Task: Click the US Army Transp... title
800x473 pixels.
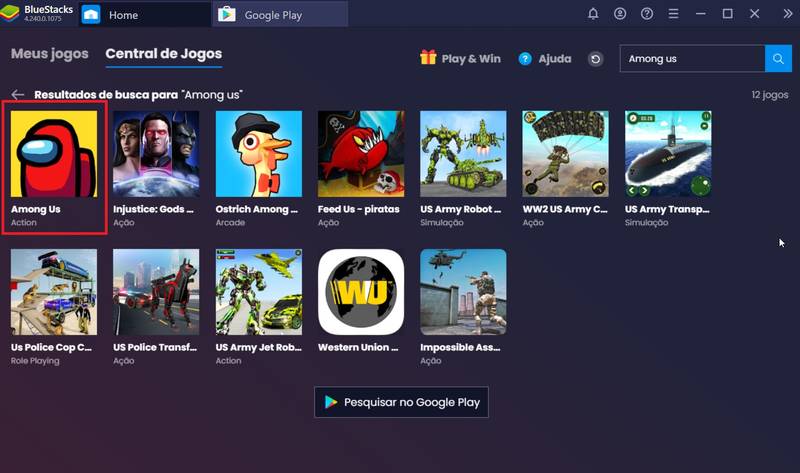Action: pyautogui.click(x=667, y=209)
